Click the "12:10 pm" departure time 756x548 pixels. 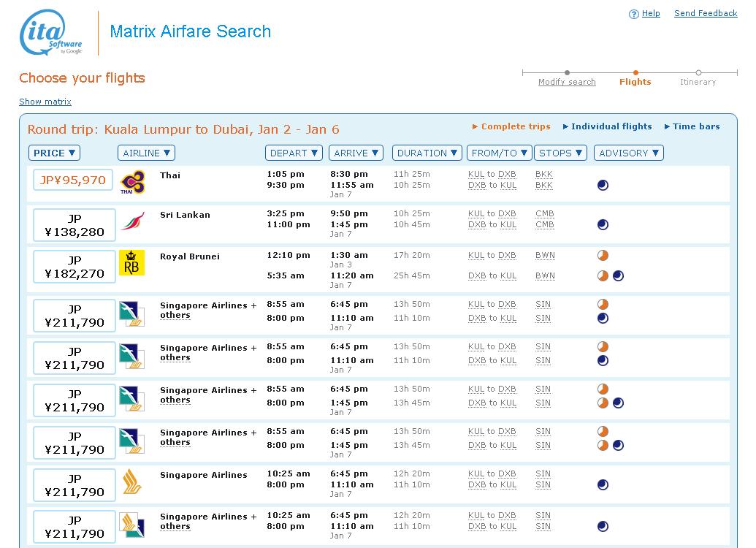[289, 255]
